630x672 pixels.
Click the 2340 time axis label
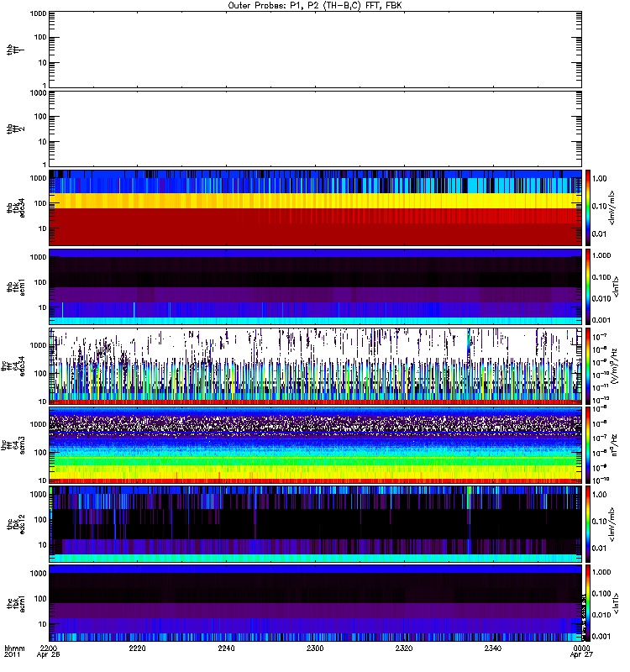coord(493,648)
